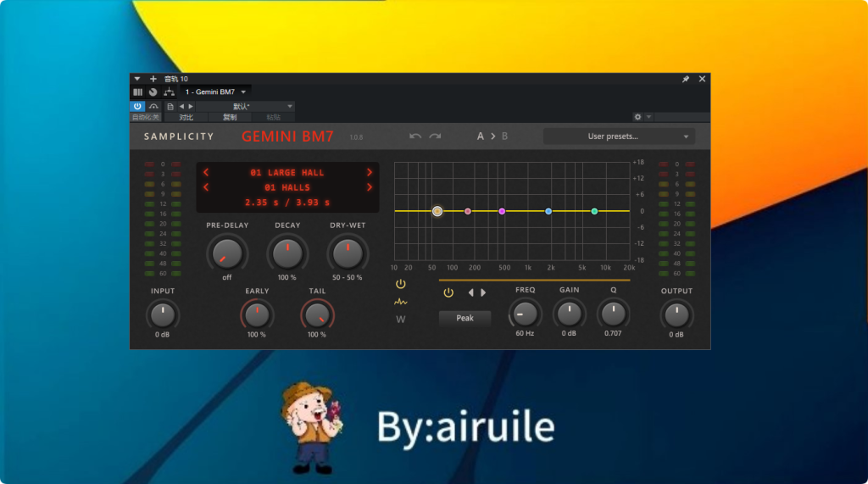This screenshot has width=868, height=484.
Task: Open the 1 - Gemini BM7 plugin dropdown
Action: (x=215, y=92)
